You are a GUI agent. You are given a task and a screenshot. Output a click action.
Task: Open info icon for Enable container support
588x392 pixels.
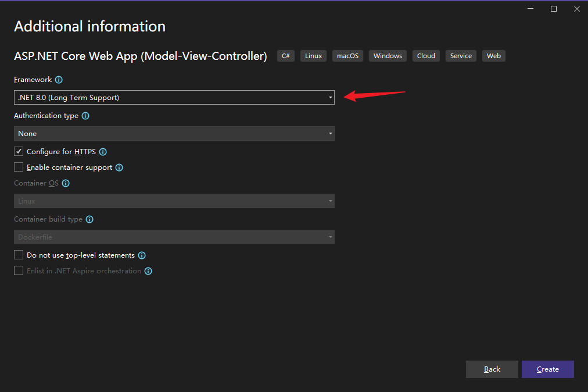tap(119, 168)
